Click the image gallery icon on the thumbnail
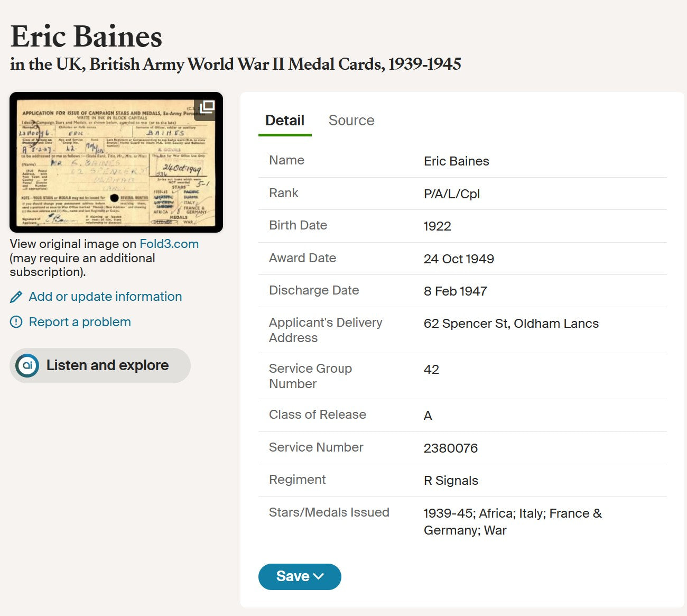687x616 pixels. click(x=207, y=107)
